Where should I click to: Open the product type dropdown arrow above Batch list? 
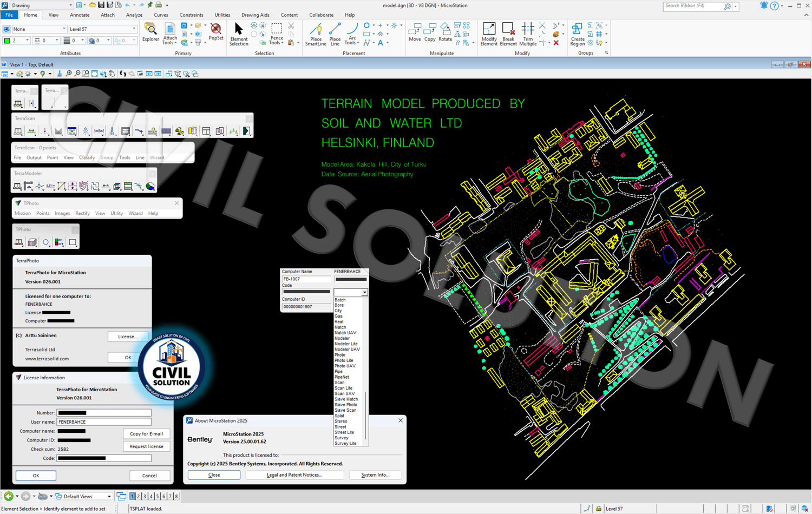[x=364, y=292]
